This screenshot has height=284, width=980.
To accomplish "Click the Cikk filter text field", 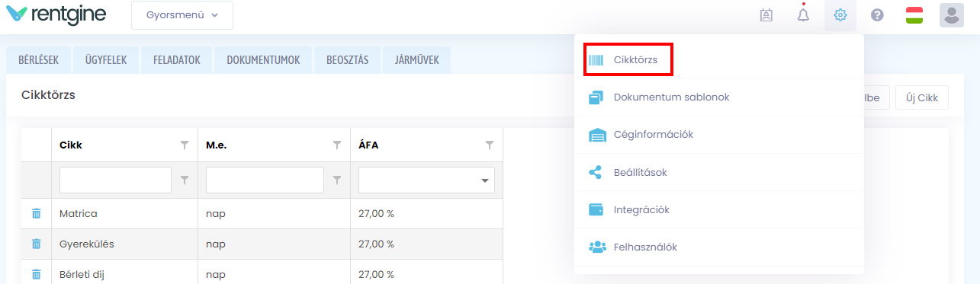I will click(115, 180).
